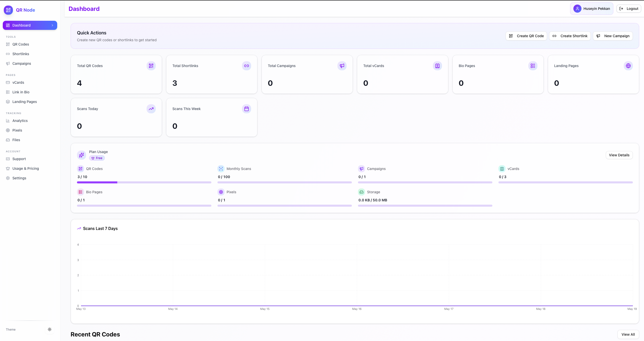Click the May 16 chart label
This screenshot has height=341, width=644.
click(357, 309)
